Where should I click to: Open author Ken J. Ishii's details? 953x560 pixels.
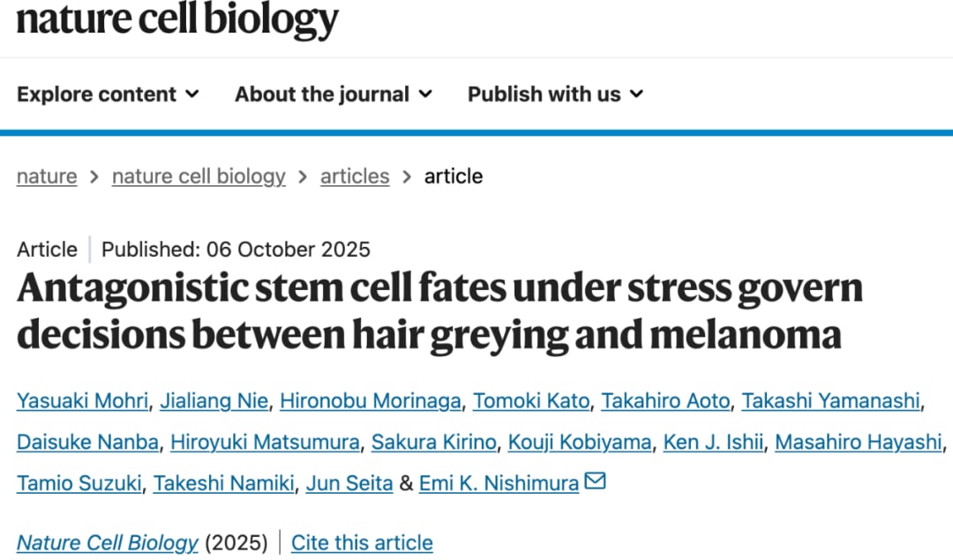coord(713,442)
